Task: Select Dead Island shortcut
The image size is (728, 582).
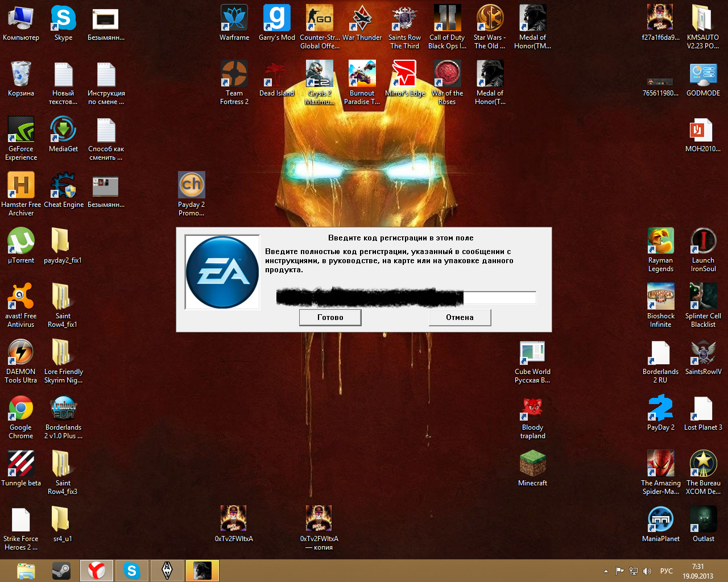Action: click(277, 79)
